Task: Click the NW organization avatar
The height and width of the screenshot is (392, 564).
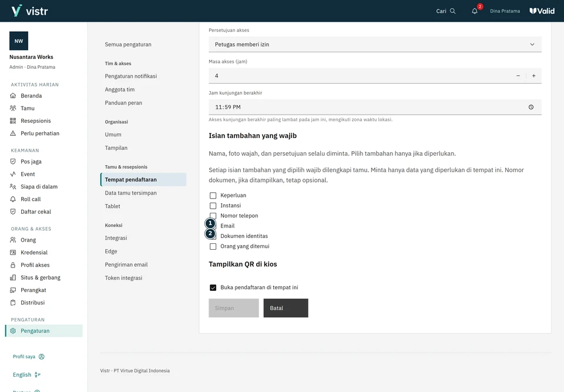Action: click(x=19, y=41)
